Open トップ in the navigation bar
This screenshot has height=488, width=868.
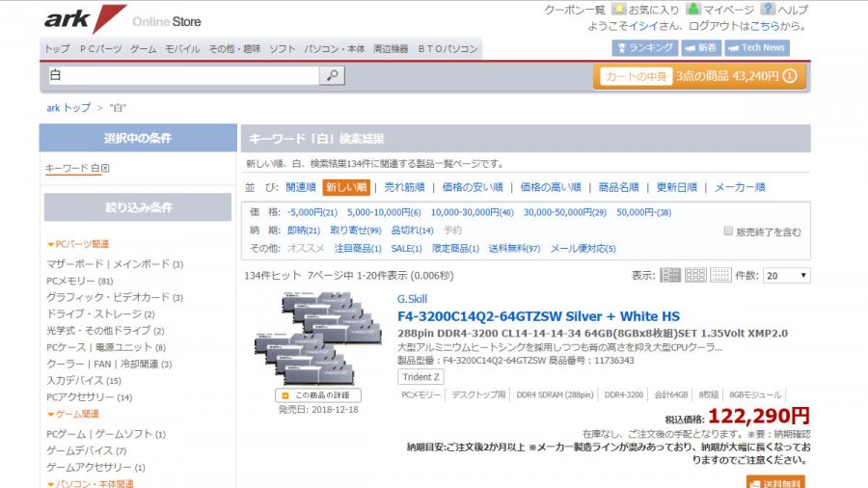pos(58,48)
